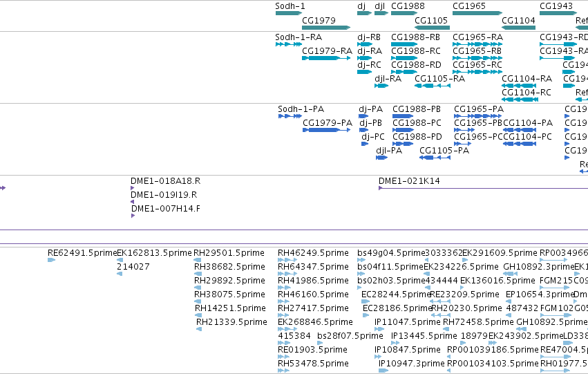Select protein dj-PB
Viewport: 588px width, 374px height.
coord(370,123)
